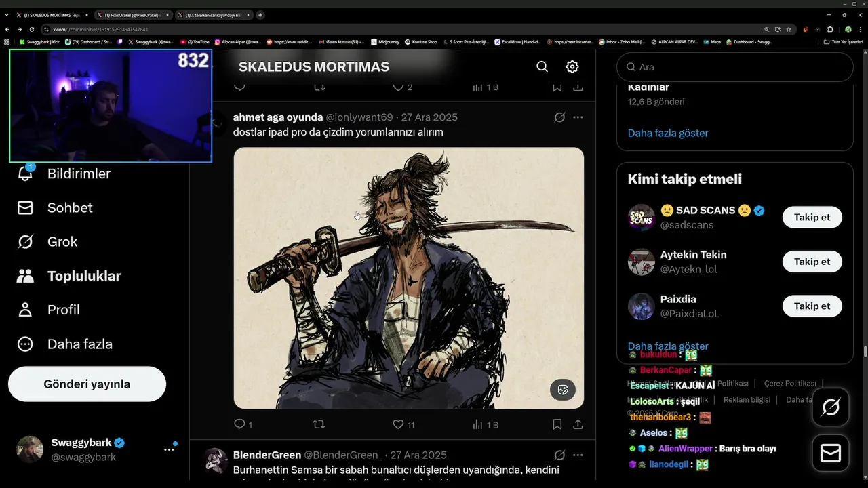Image resolution: width=868 pixels, height=488 pixels.
Task: Open Swaggybark Kick bookmark
Action: [40, 42]
